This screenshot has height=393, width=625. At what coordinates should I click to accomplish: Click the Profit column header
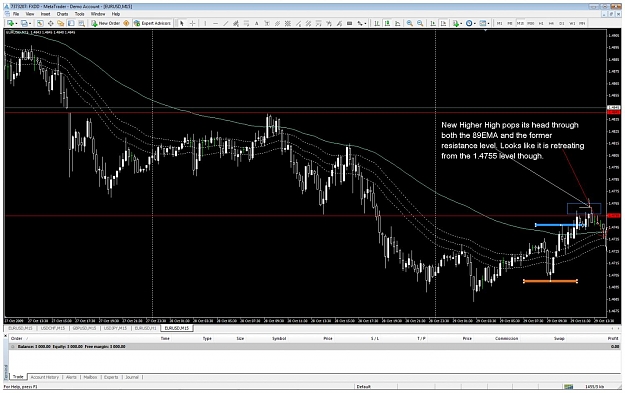coord(613,338)
